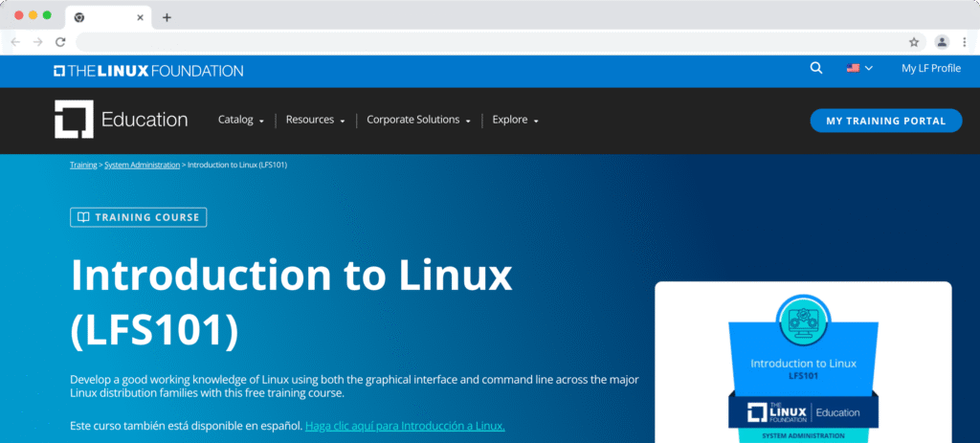Image resolution: width=980 pixels, height=443 pixels.
Task: Open My LF Profile
Action: [930, 68]
